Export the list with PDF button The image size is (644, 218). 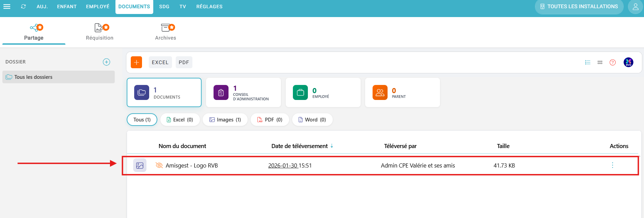pyautogui.click(x=184, y=62)
